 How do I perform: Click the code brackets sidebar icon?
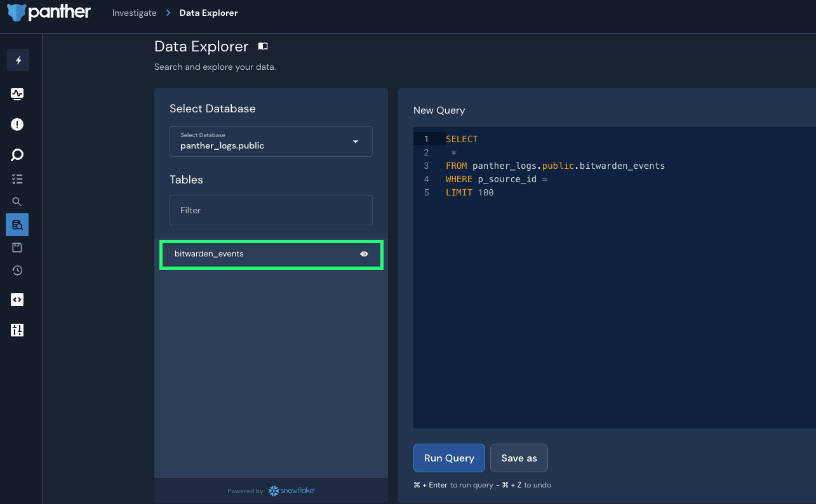[x=17, y=299]
